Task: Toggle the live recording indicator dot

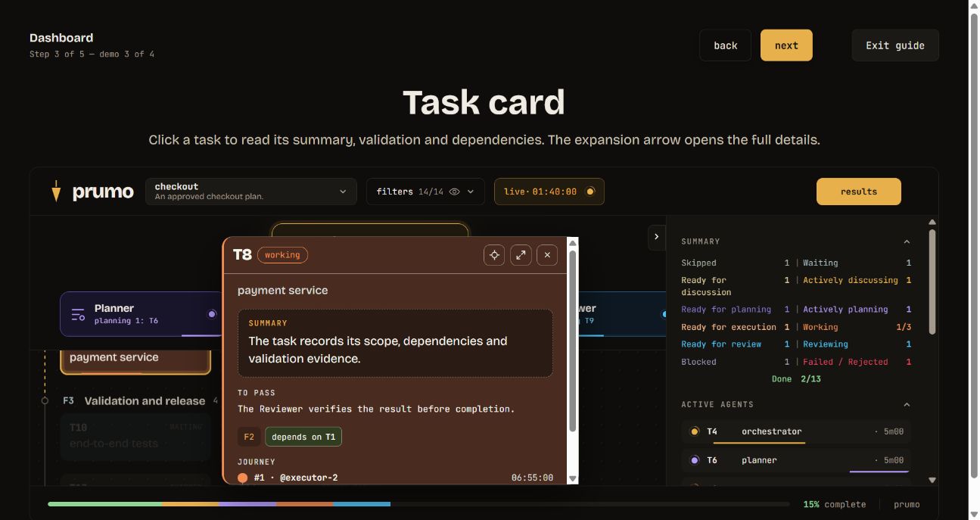Action: [590, 191]
